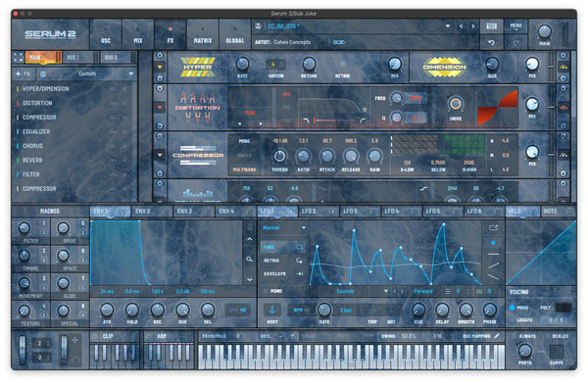Select FREE LFO trigger mode

[x=282, y=247]
